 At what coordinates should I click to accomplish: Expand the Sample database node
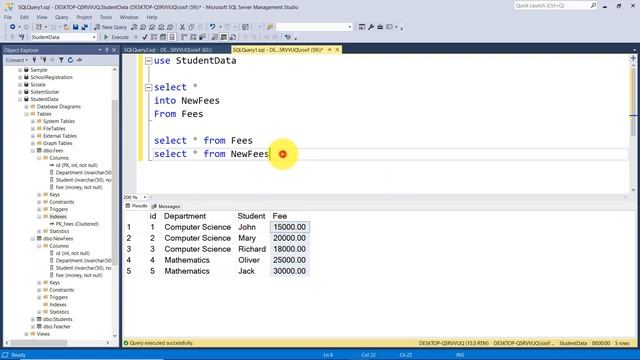tap(20, 70)
